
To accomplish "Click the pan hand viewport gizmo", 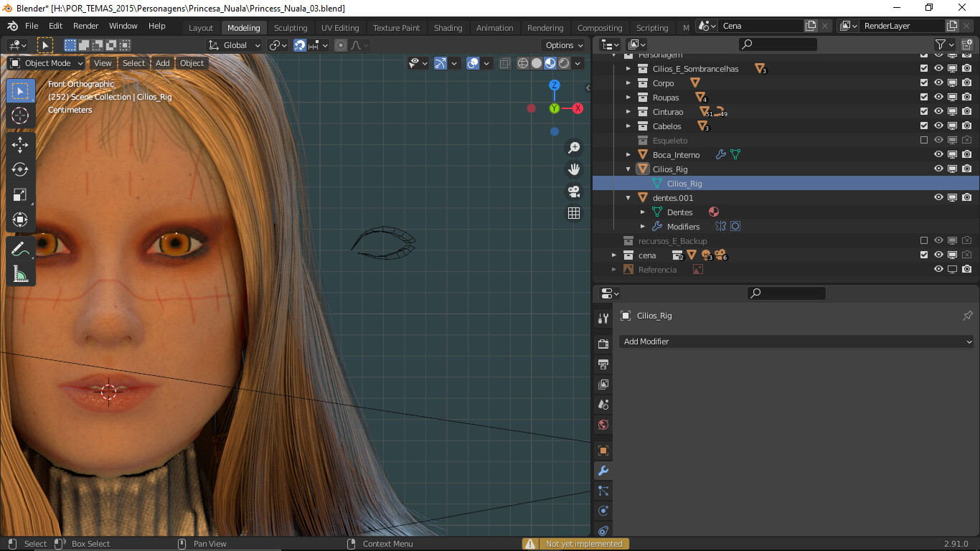I will pyautogui.click(x=574, y=169).
